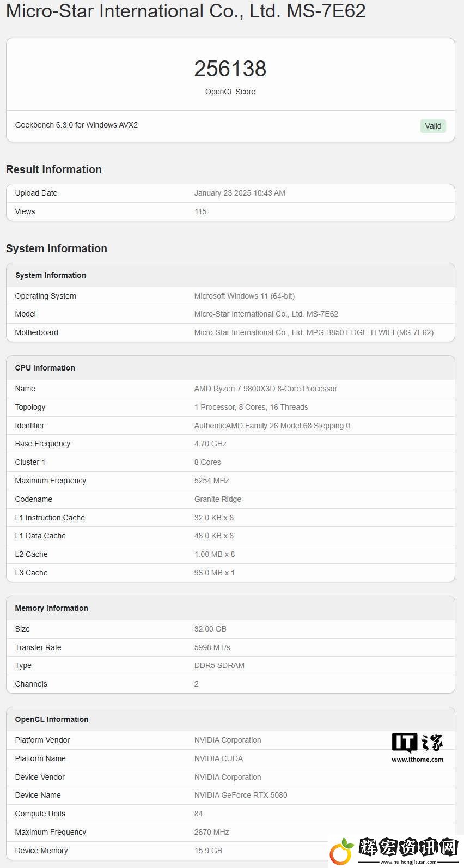Click the Transfer Rate label
464x868 pixels.
pyautogui.click(x=38, y=647)
